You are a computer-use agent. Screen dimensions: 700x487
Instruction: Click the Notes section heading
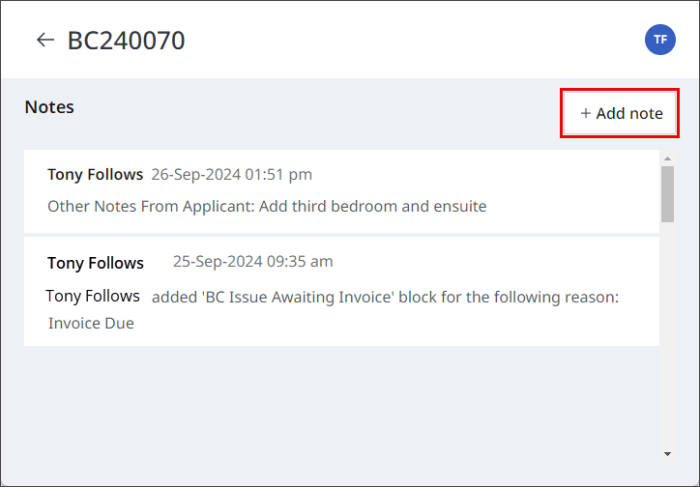point(50,107)
